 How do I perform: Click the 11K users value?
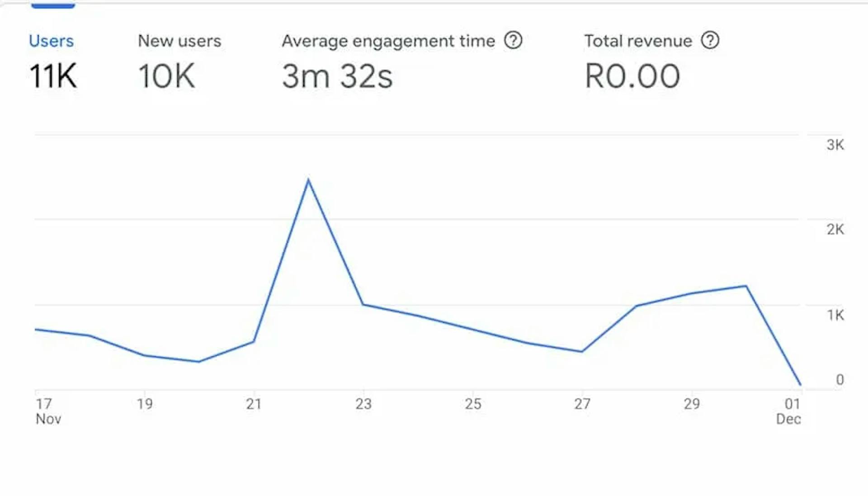point(53,76)
